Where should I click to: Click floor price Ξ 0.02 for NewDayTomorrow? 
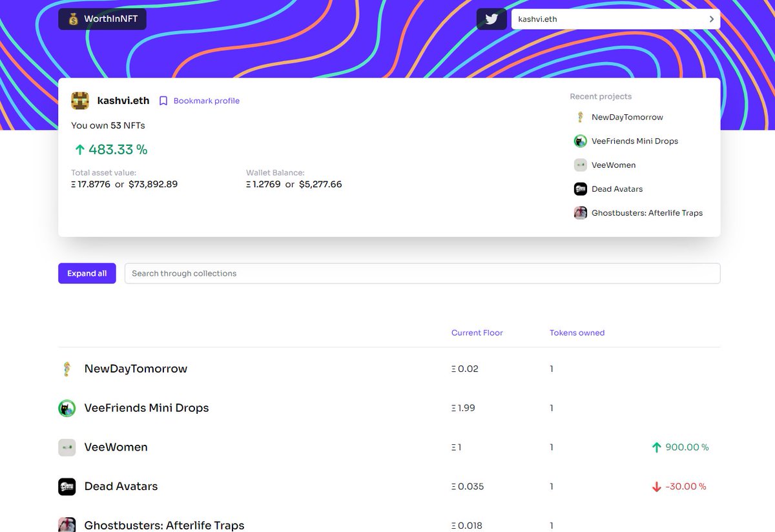pyautogui.click(x=465, y=369)
